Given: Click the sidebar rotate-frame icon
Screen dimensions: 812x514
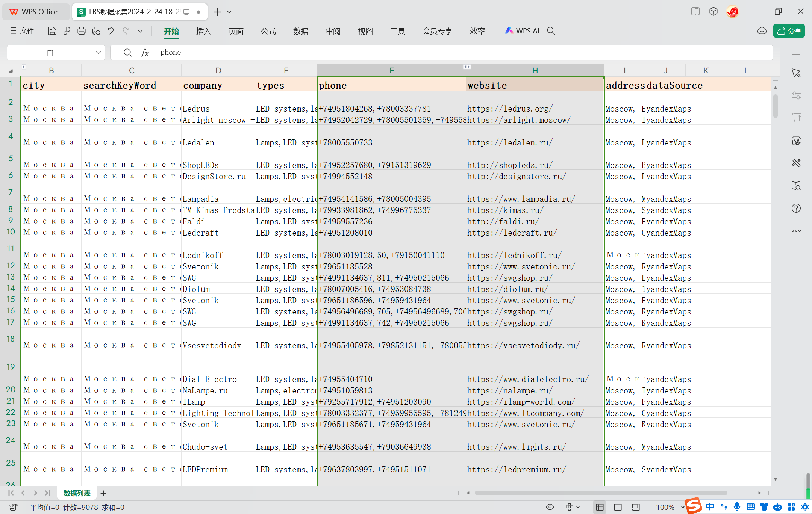Looking at the screenshot, I should (x=796, y=118).
